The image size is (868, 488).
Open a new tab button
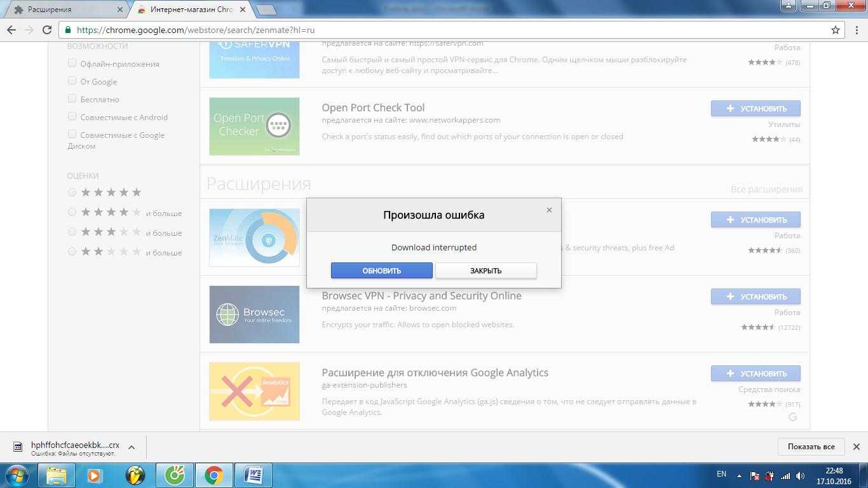[266, 10]
